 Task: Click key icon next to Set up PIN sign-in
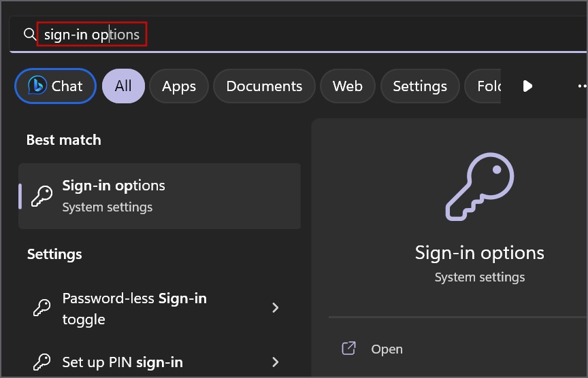tap(42, 362)
